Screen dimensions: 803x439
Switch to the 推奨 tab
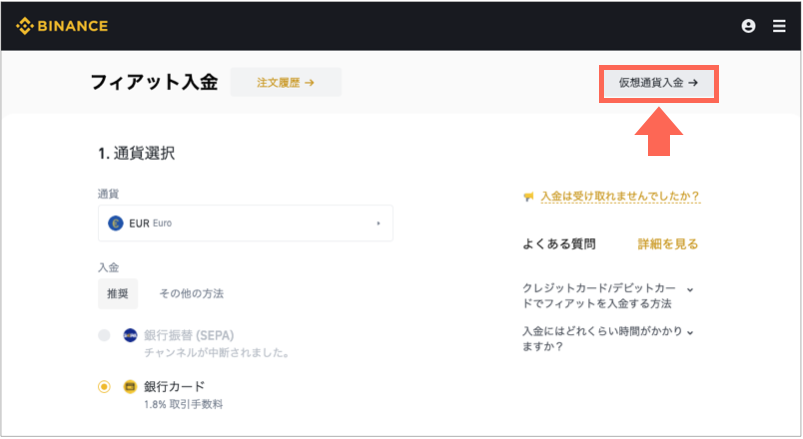click(118, 294)
